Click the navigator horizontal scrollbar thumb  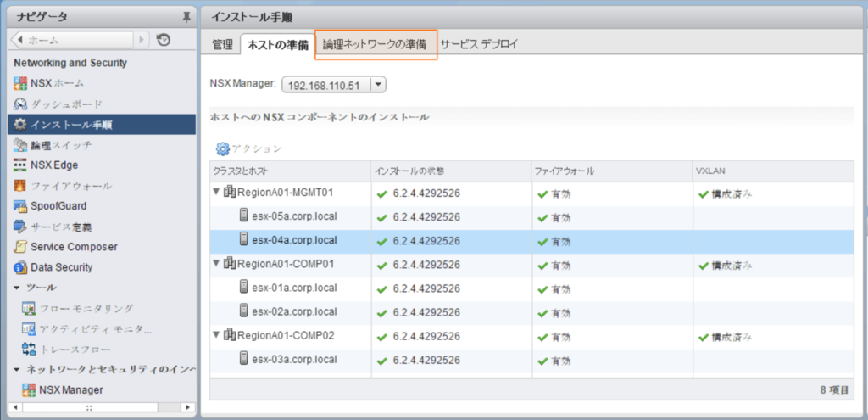click(x=89, y=407)
